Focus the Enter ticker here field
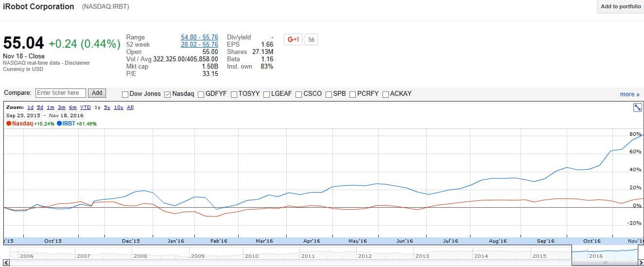Image resolution: width=644 pixels, height=267 pixels. coord(60,93)
